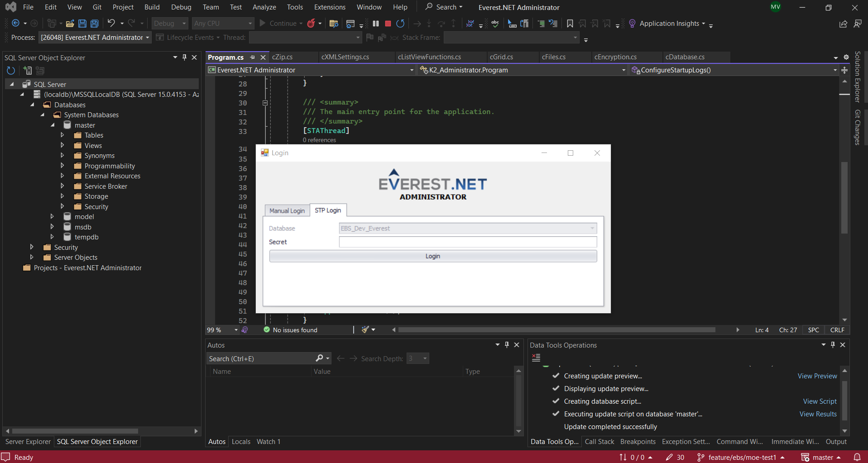Image resolution: width=868 pixels, height=463 pixels.
Task: Open the Solution Explorer side tab
Action: 857,77
